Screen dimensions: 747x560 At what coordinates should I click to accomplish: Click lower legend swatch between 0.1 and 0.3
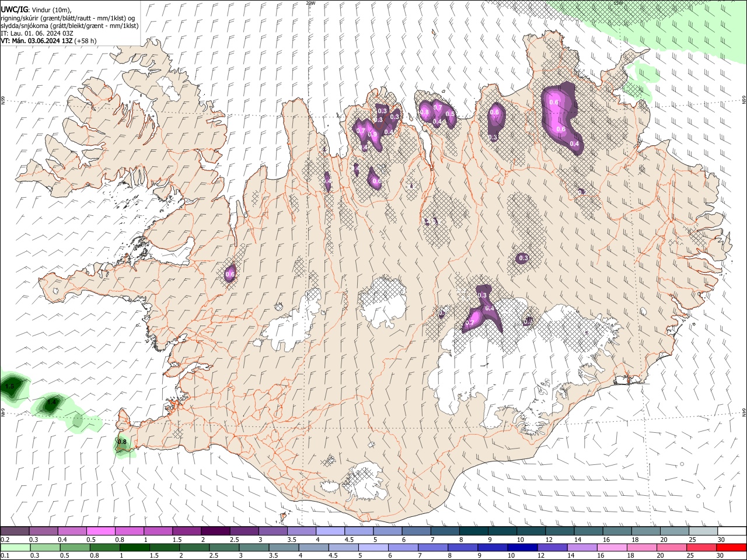pos(15,547)
